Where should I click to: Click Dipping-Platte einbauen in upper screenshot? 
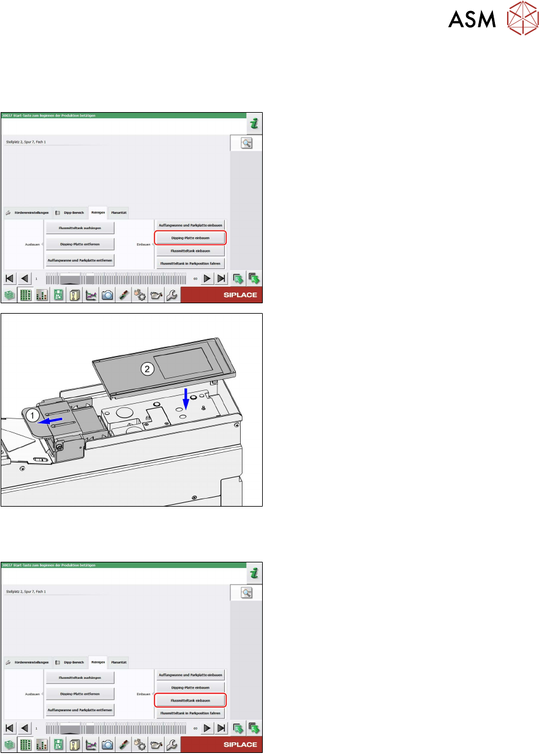190,238
